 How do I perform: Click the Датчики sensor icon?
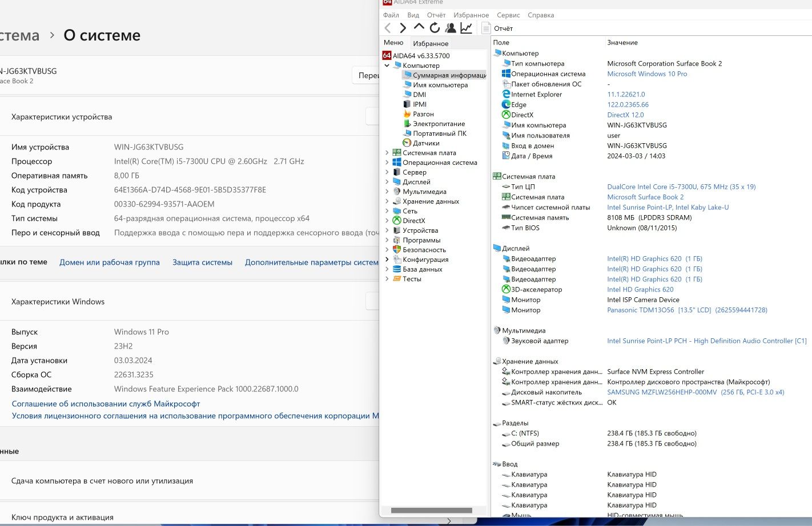coord(407,143)
